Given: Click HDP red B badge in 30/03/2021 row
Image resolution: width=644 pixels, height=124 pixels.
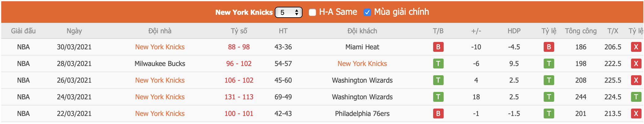Looking at the screenshot, I should pos(549,47).
